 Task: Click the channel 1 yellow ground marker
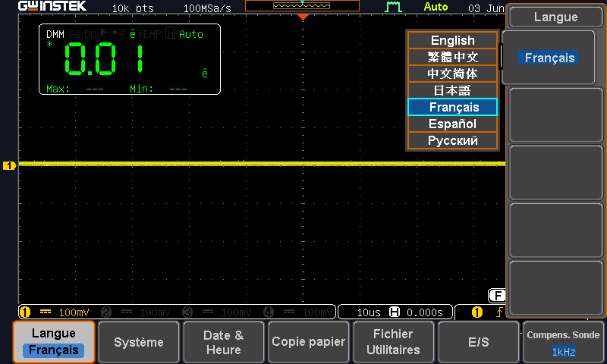9,165
